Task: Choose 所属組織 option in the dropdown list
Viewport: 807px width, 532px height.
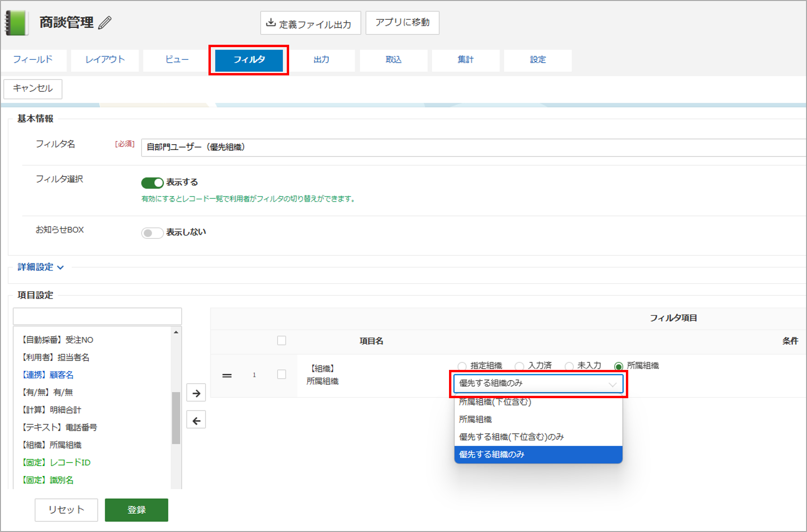Action: pyautogui.click(x=538, y=419)
